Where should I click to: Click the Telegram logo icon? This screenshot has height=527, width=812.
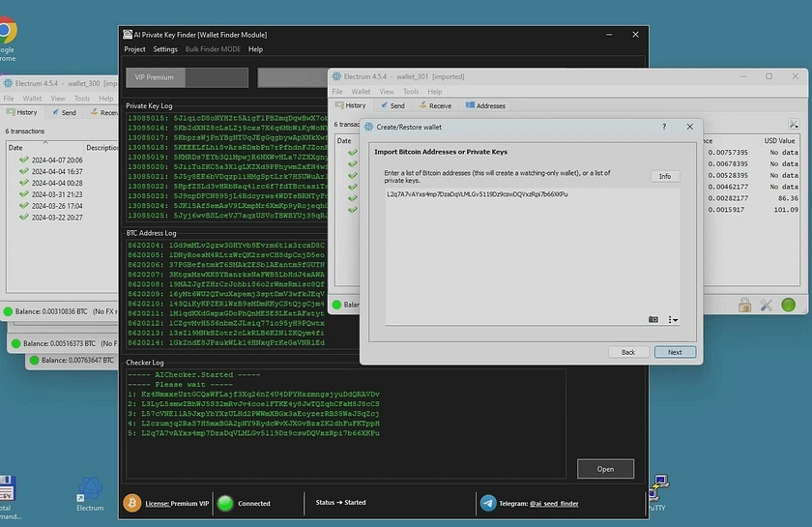488,503
